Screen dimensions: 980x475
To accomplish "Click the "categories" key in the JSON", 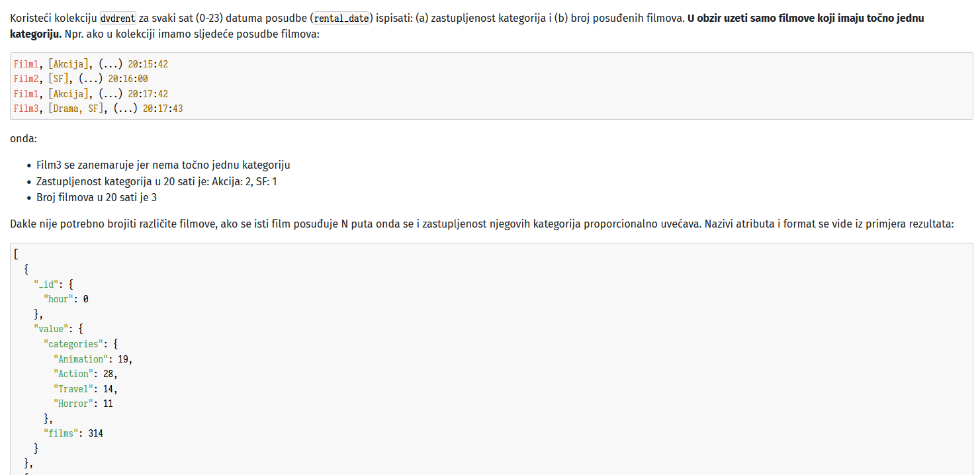I will (73, 344).
